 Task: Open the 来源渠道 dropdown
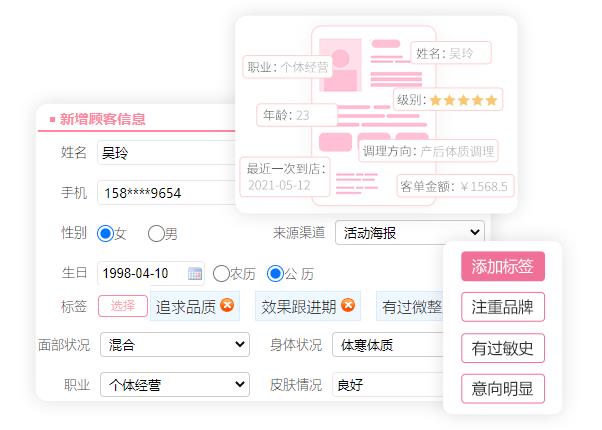pos(409,233)
